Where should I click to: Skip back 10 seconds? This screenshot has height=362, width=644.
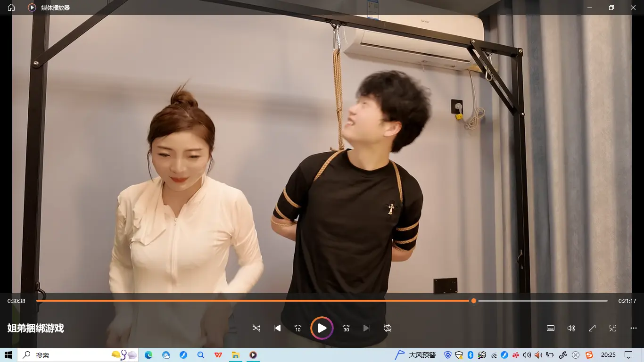(298, 328)
